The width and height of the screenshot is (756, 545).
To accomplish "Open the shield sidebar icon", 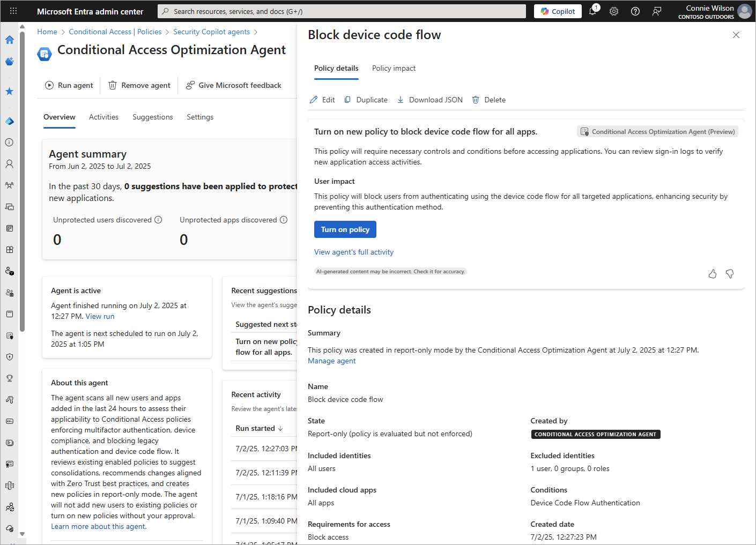I will click(x=9, y=357).
